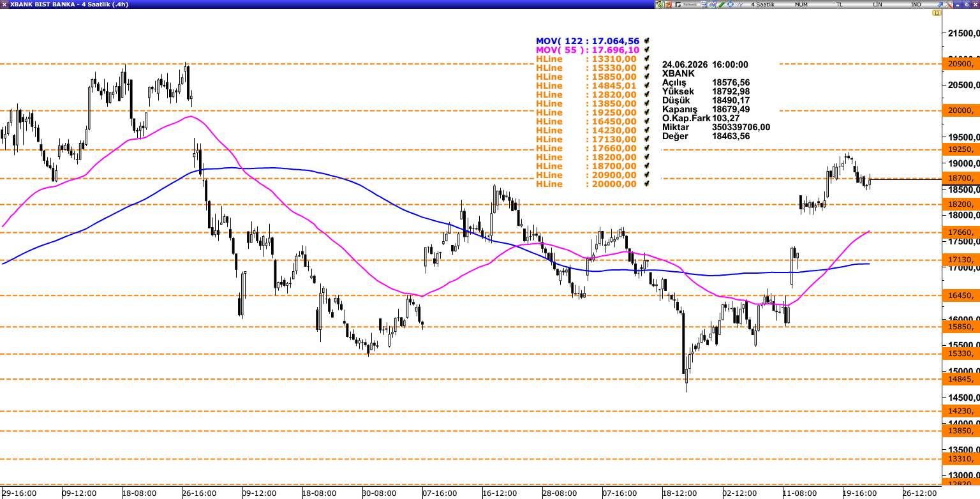Toggle the MOV 122 indicator checkmark
Image resolution: width=980 pixels, height=499 pixels.
click(647, 41)
